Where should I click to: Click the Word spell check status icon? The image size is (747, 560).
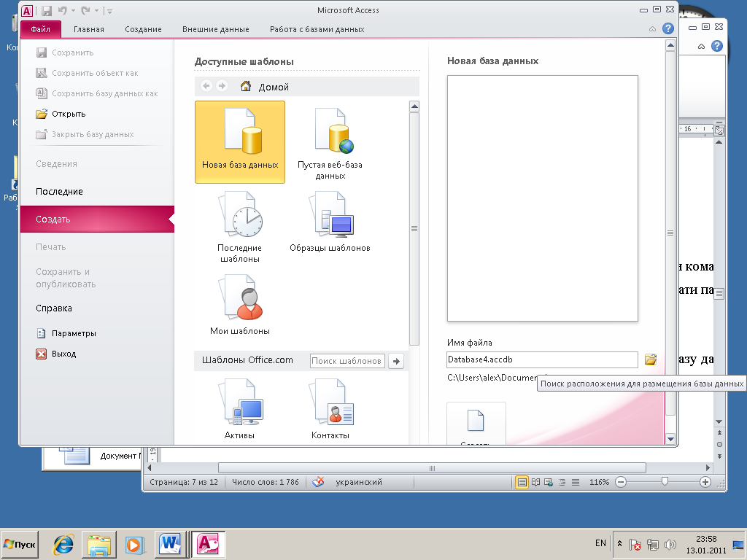(318, 482)
